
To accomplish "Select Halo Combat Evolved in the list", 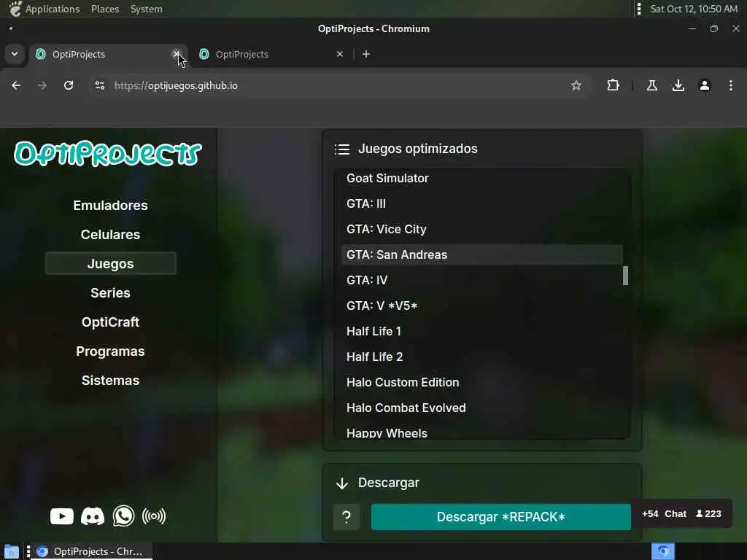I will click(x=481, y=408).
